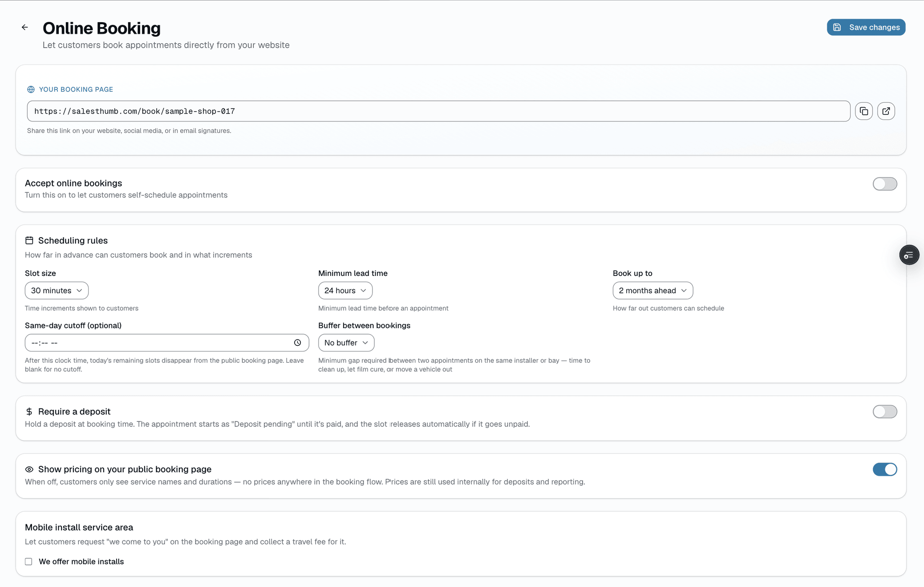Screen dimensions: 924x587
Task: Click the globe icon beside Your Booking Page
Action: [x=31, y=89]
